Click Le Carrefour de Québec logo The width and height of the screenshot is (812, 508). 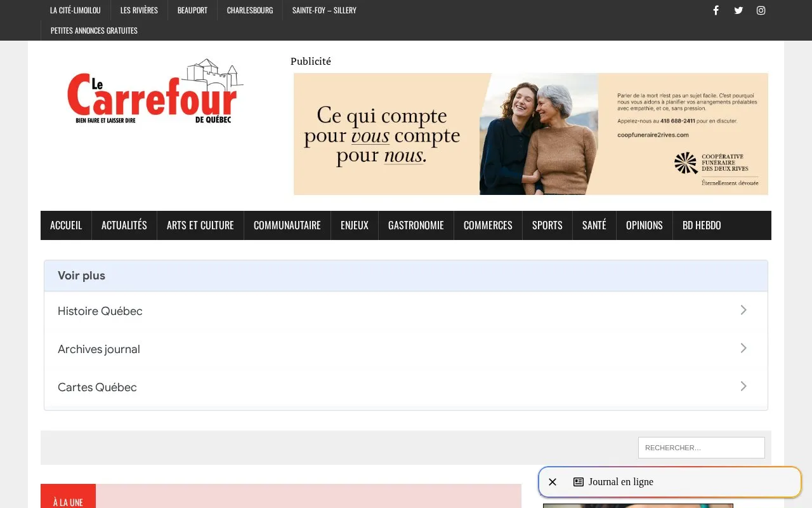pyautogui.click(x=155, y=92)
